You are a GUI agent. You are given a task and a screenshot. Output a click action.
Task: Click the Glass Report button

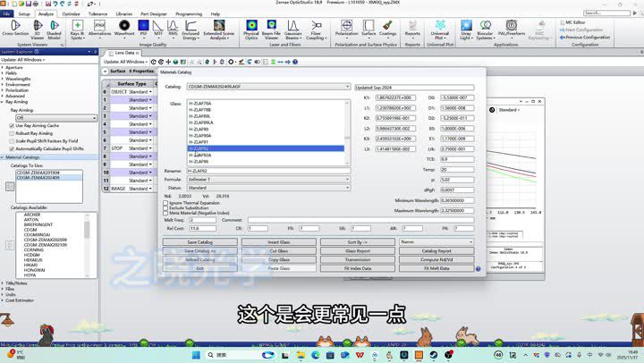(358, 251)
